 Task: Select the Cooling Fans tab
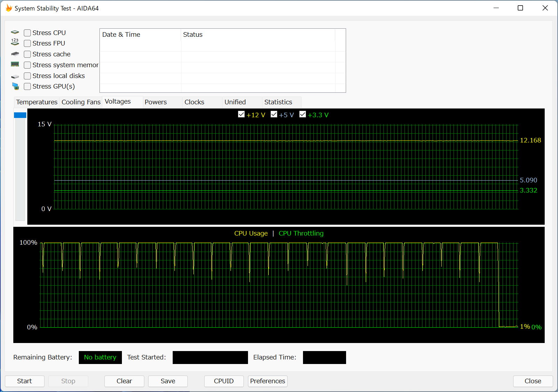pyautogui.click(x=81, y=102)
